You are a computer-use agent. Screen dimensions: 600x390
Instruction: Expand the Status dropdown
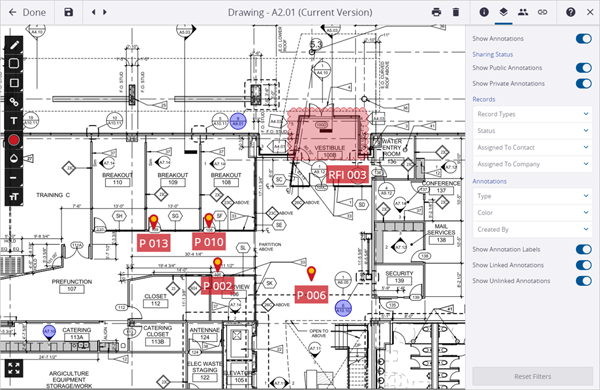[x=532, y=131]
